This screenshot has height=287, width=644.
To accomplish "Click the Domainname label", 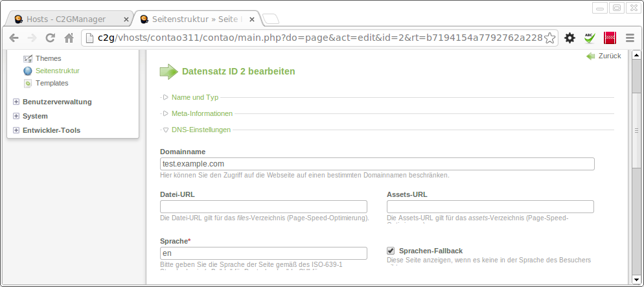I will coord(183,152).
